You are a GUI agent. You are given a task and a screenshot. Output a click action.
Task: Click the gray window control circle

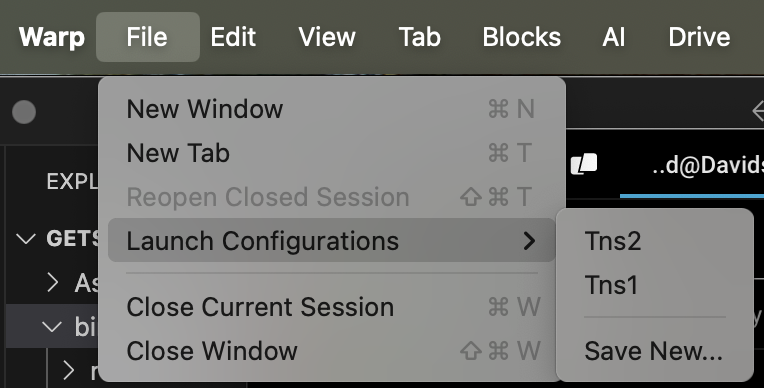[24, 112]
